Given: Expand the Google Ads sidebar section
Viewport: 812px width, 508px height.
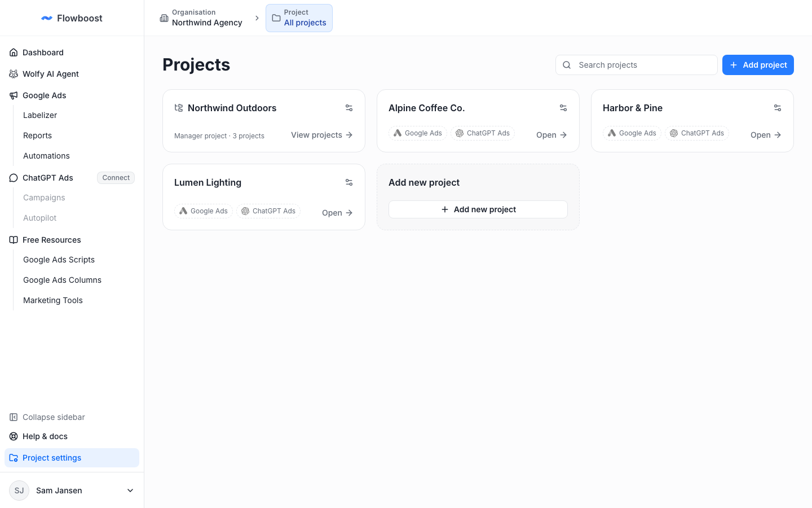Looking at the screenshot, I should point(72,95).
